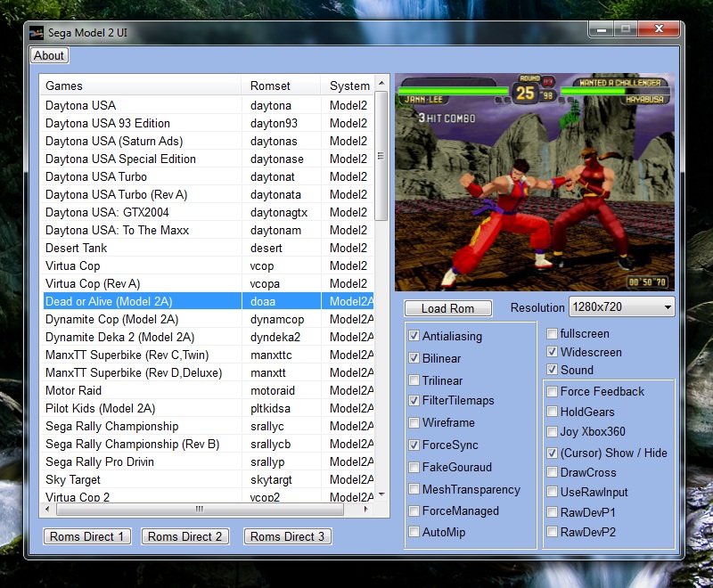Enable the Joy Xbox360 checkbox
Image resolution: width=713 pixels, height=588 pixels.
pyautogui.click(x=552, y=431)
